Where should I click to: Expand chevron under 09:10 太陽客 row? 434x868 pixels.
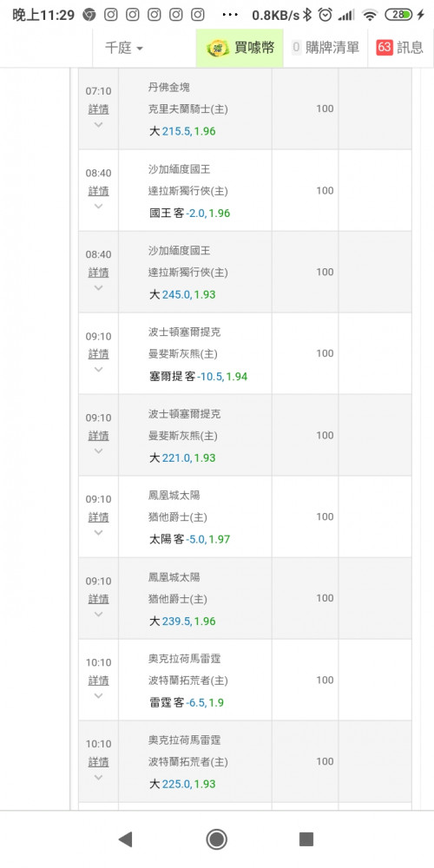tap(99, 532)
